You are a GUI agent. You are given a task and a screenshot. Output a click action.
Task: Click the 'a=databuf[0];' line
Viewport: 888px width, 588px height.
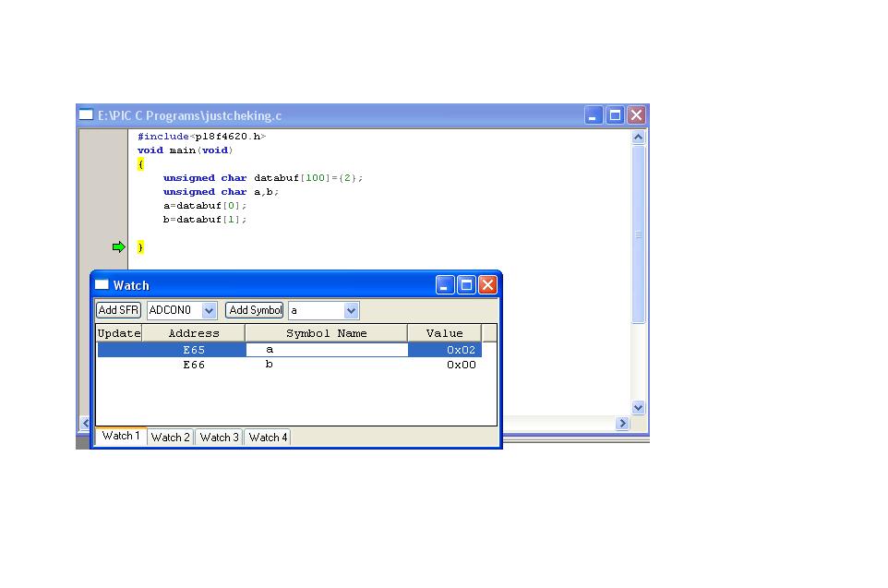coord(204,206)
